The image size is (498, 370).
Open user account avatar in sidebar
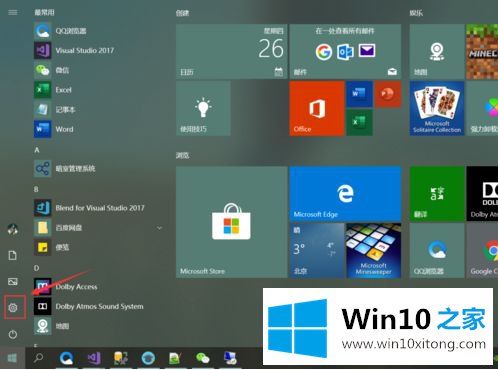click(13, 229)
